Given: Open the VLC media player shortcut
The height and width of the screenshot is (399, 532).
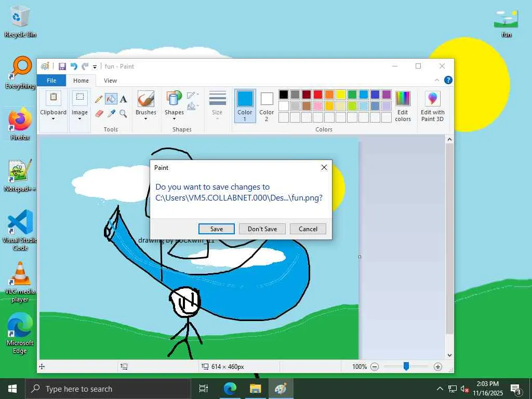Looking at the screenshot, I should point(20,282).
